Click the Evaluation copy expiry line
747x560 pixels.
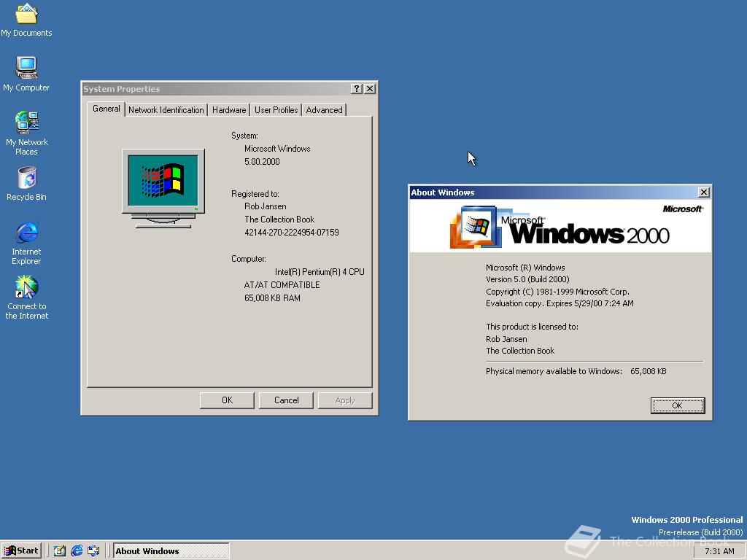(x=560, y=303)
